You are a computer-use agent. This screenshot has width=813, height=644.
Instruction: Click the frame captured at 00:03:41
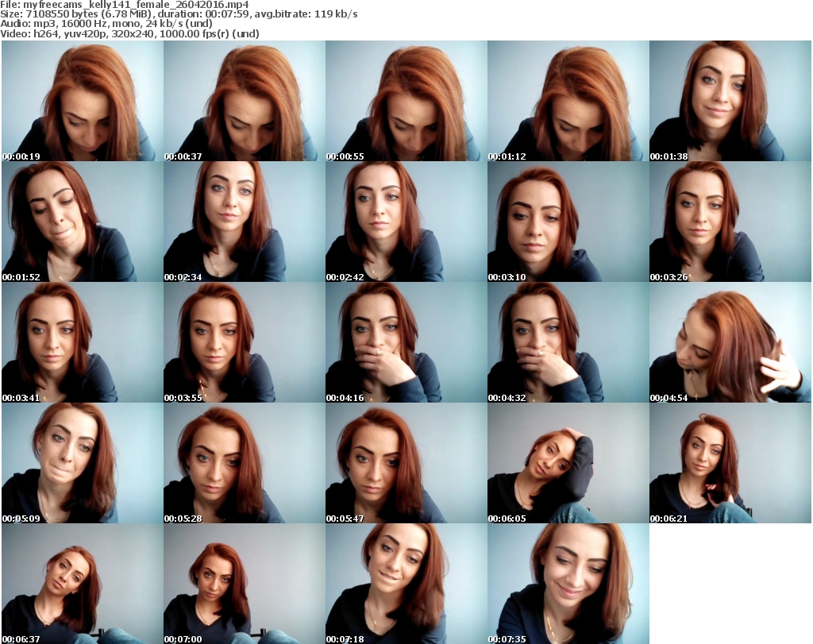[83, 342]
